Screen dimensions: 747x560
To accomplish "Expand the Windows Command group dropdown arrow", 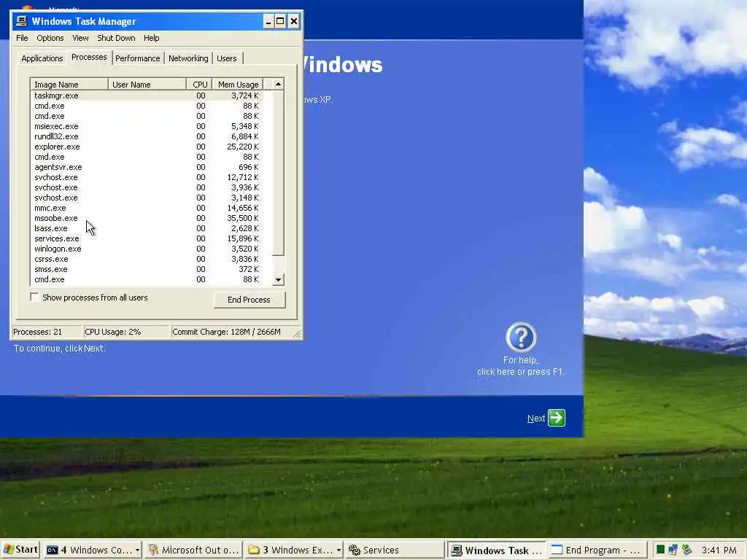I will [137, 550].
